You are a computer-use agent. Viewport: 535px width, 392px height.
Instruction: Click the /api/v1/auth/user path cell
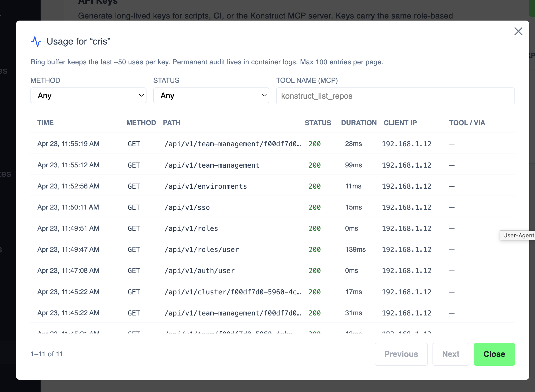(x=200, y=271)
